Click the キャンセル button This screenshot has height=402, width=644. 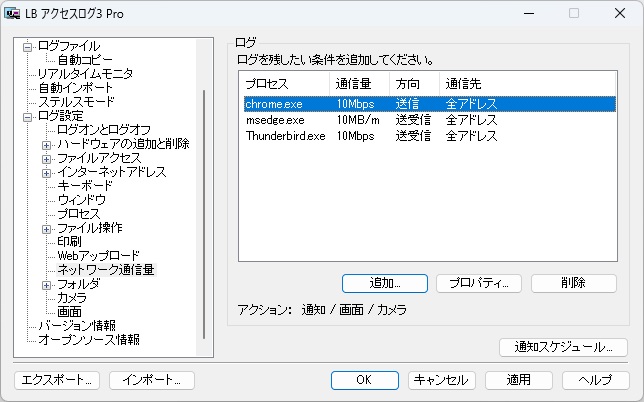pyautogui.click(x=442, y=380)
